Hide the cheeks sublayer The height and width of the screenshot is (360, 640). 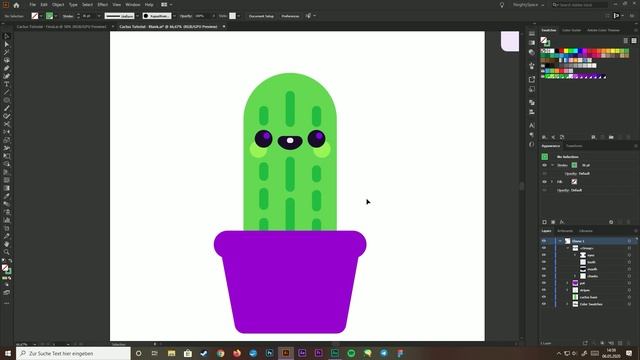[x=544, y=276]
